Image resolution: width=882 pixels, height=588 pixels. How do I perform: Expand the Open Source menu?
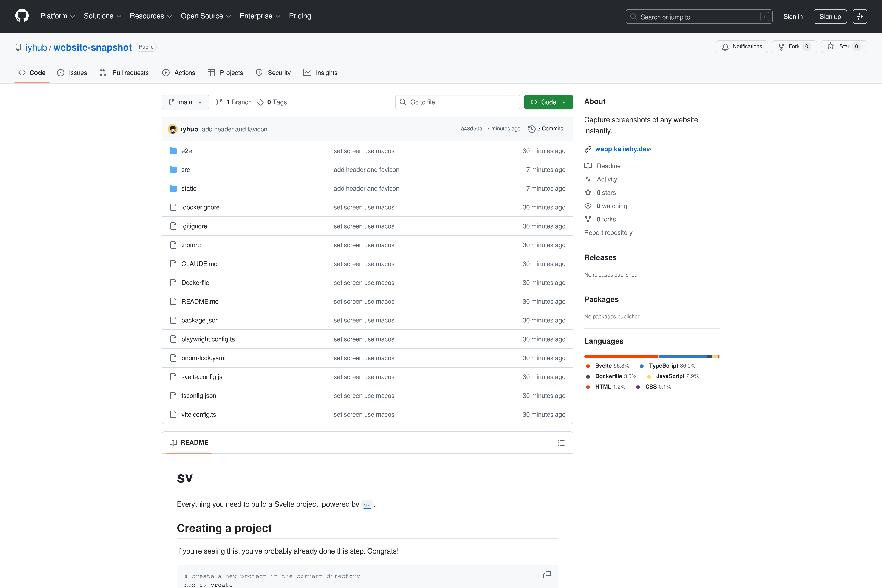point(206,16)
